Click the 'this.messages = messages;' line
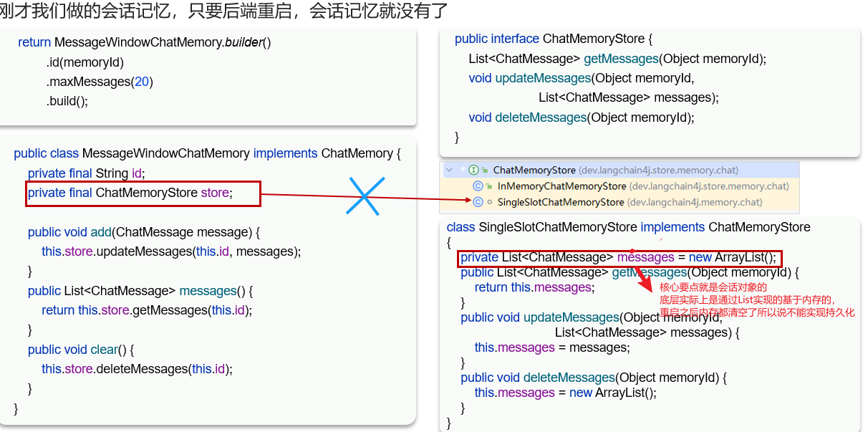Screen dimensions: 868x432 (552, 347)
